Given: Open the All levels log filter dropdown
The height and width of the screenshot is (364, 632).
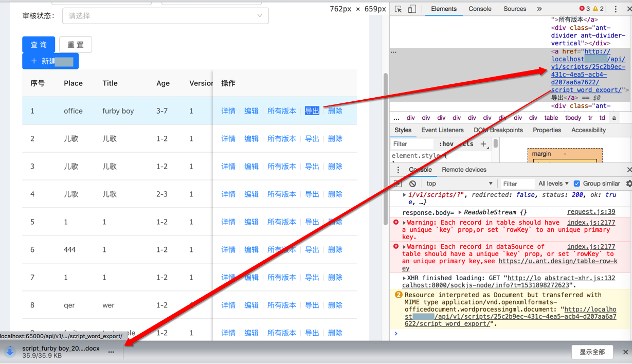Looking at the screenshot, I should click(553, 184).
